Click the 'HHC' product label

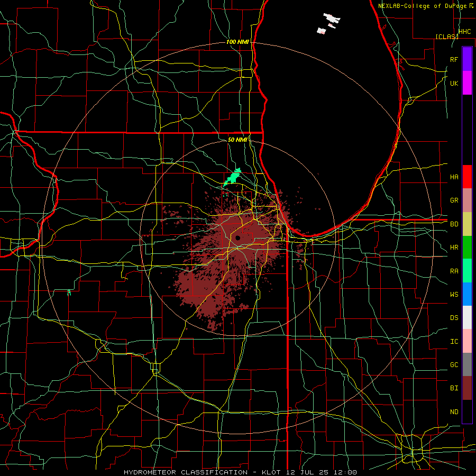pyautogui.click(x=464, y=32)
